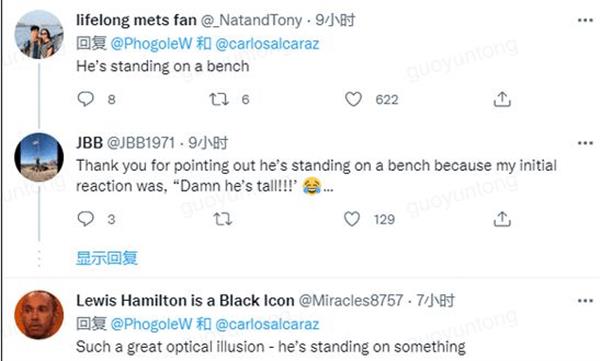Share lifelong mets fan's tweet

coord(502,99)
